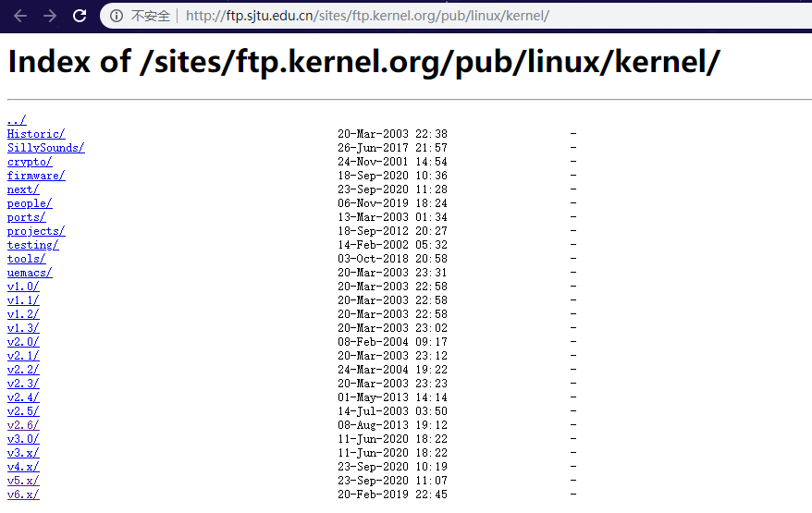Open the v5.x/ kernel directory
Screen dimensions: 812x513
pyautogui.click(x=23, y=481)
